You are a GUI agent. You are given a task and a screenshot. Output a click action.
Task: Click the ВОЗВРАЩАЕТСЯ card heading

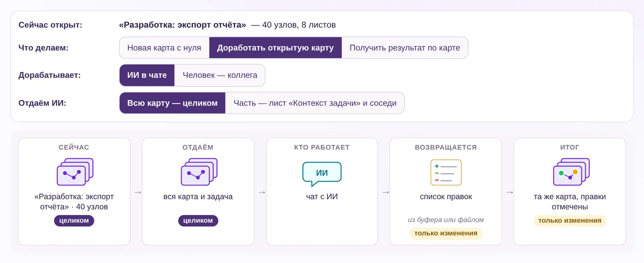coord(446,147)
